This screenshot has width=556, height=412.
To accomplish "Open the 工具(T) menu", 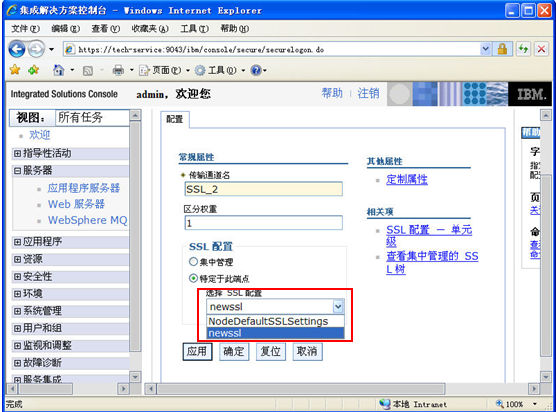I will pyautogui.click(x=194, y=29).
